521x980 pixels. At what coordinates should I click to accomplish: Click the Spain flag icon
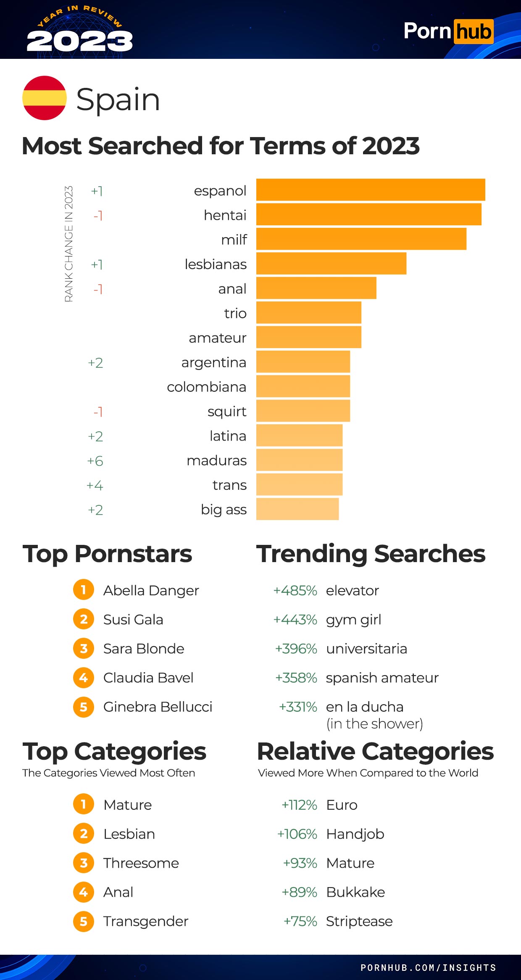[x=45, y=98]
